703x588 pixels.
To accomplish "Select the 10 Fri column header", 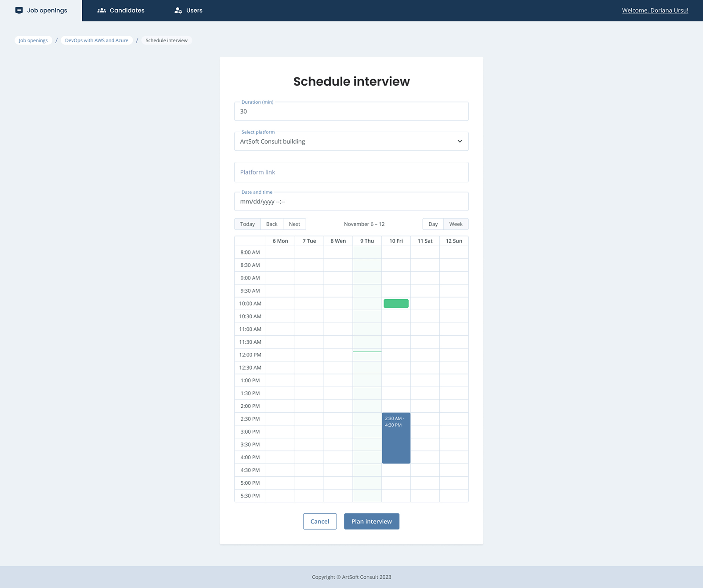I will click(396, 241).
